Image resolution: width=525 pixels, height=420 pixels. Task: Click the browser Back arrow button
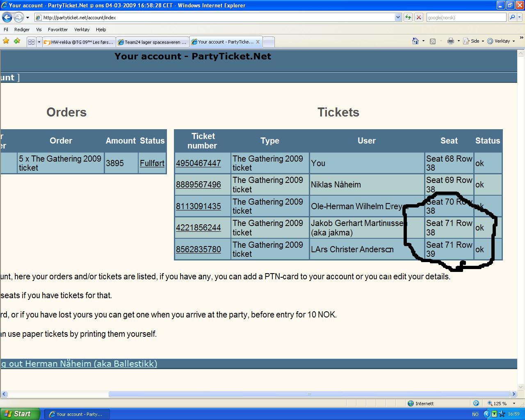pos(7,18)
